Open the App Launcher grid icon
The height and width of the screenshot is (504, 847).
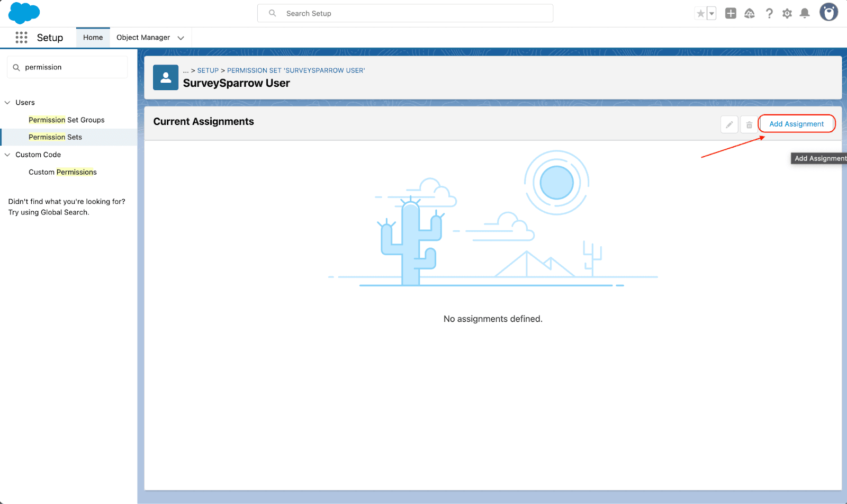21,38
